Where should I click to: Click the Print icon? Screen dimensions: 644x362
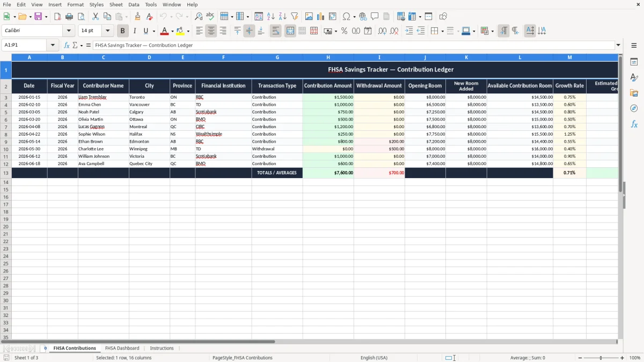[69, 17]
